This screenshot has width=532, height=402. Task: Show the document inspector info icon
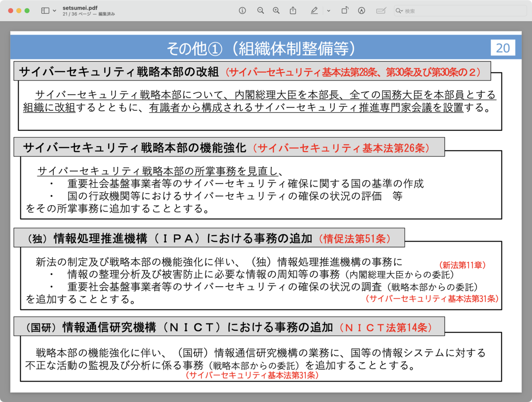(x=242, y=11)
